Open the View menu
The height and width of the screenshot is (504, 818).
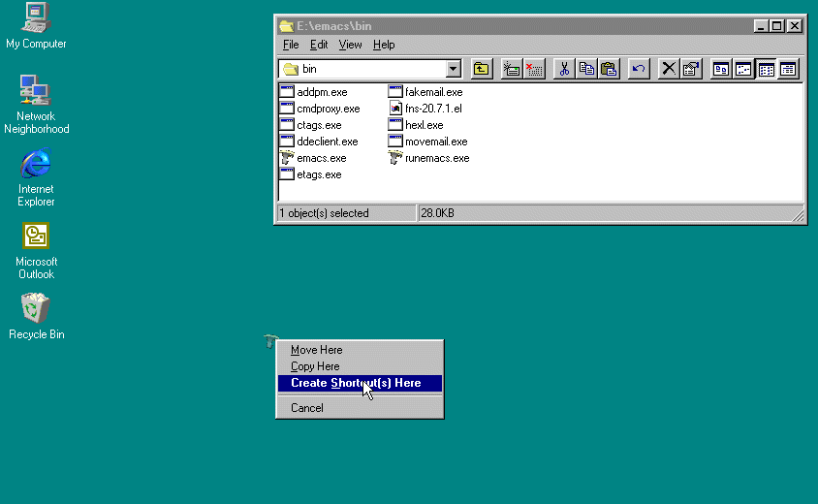[350, 45]
